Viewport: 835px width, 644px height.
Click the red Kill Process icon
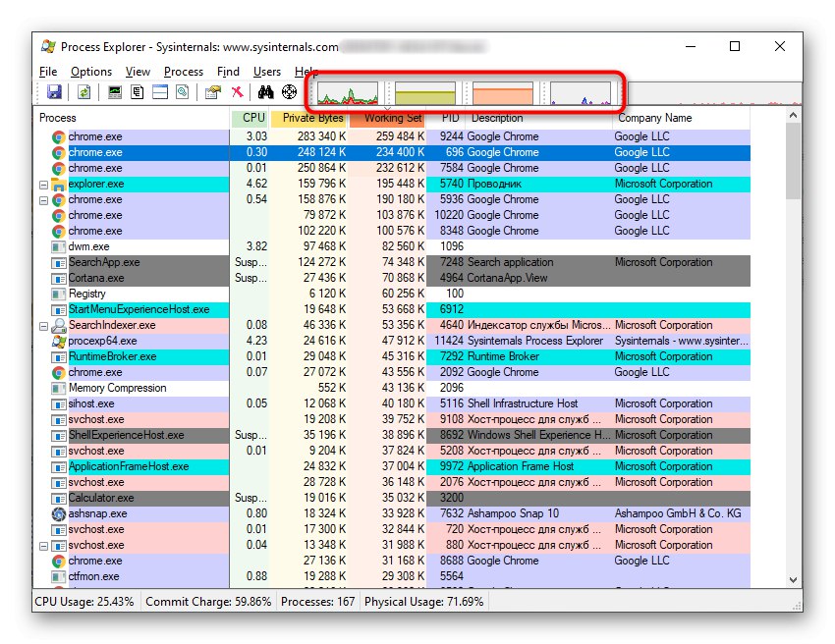pyautogui.click(x=237, y=92)
